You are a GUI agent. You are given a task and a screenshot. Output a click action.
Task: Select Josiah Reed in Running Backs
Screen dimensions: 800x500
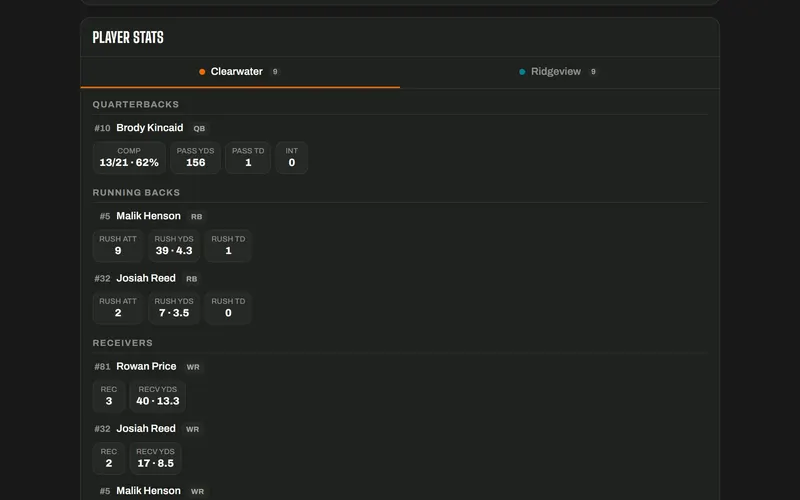point(146,279)
